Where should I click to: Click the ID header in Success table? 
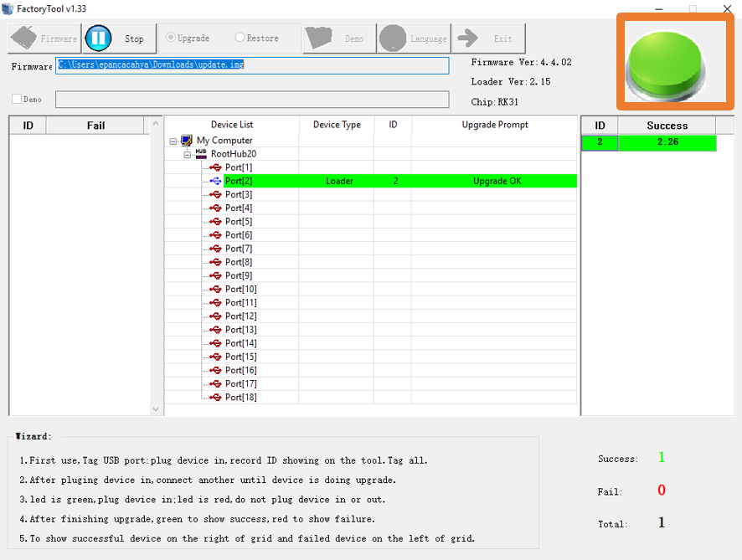coord(600,126)
